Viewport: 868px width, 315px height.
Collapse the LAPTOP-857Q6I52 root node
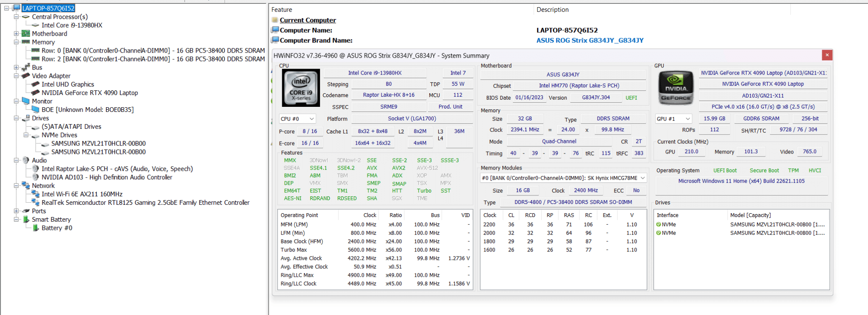coord(6,8)
